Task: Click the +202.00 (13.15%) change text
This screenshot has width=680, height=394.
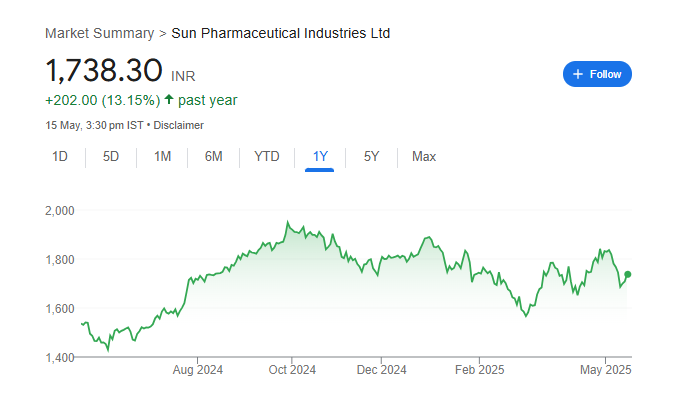Action: pyautogui.click(x=103, y=101)
